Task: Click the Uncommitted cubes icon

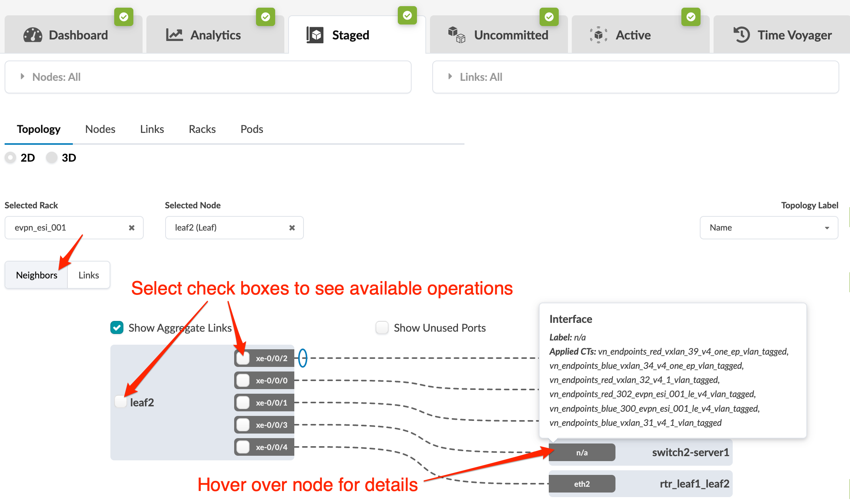Action: coord(456,35)
